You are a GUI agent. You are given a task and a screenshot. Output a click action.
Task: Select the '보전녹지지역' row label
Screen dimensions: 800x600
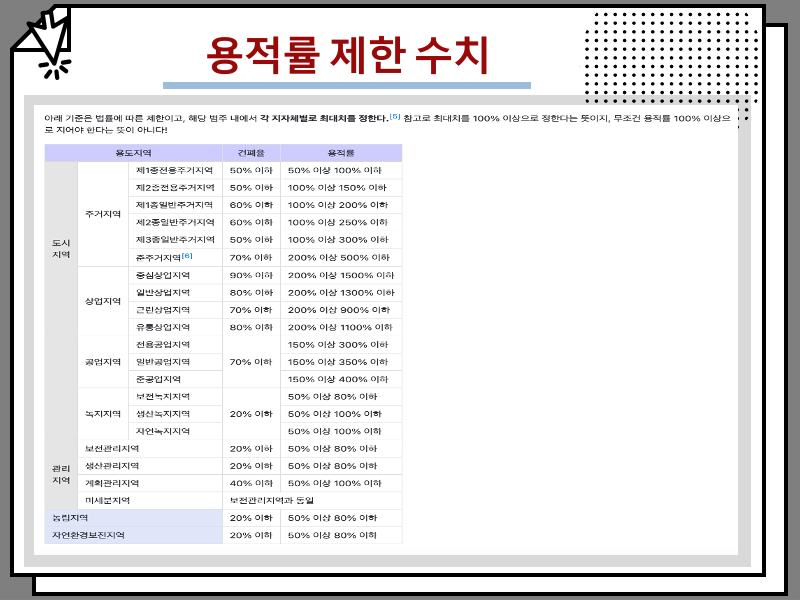tap(163, 396)
